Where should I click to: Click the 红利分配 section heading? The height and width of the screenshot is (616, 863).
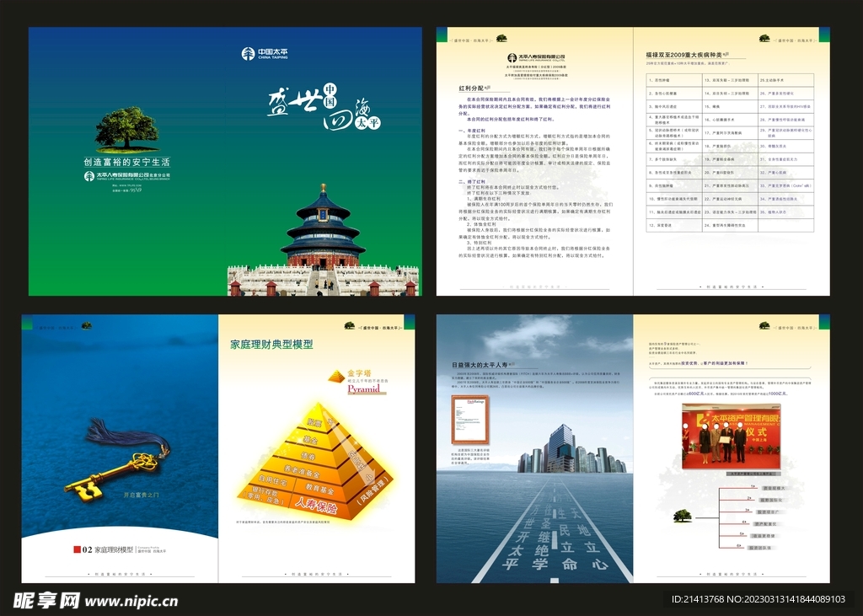[x=472, y=88]
